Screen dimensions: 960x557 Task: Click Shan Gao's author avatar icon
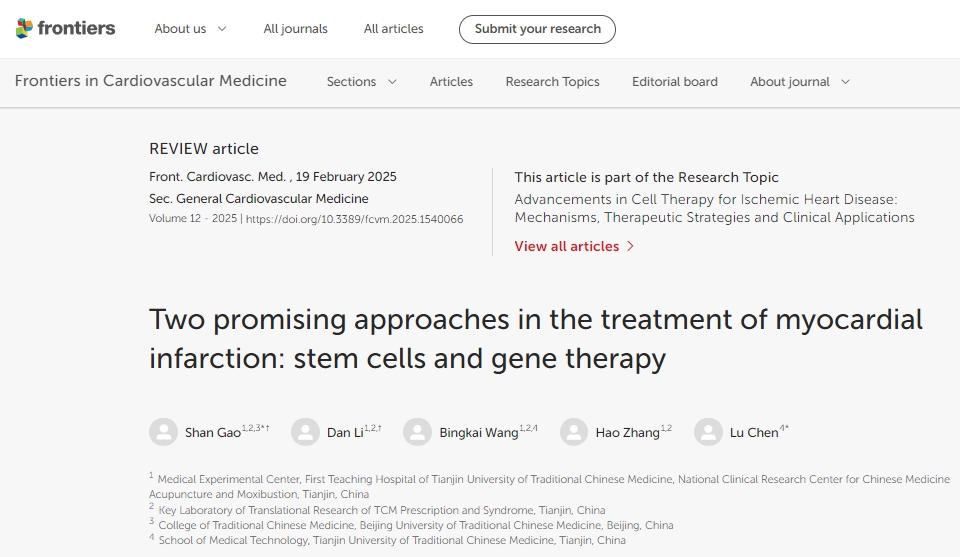(163, 432)
